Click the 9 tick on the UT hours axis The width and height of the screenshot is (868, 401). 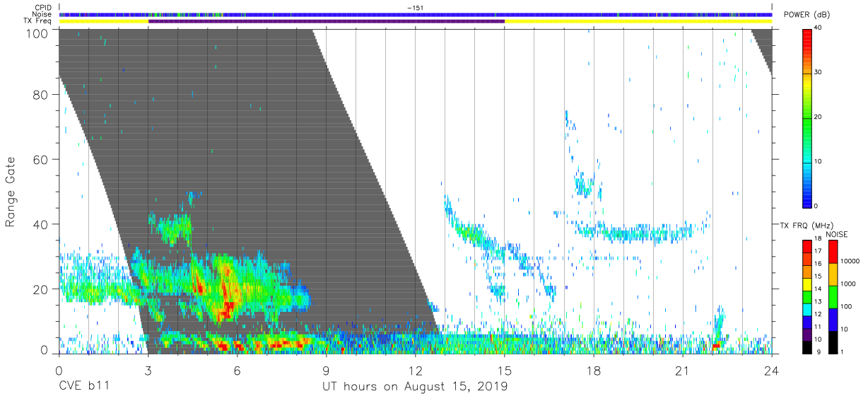pyautogui.click(x=326, y=370)
